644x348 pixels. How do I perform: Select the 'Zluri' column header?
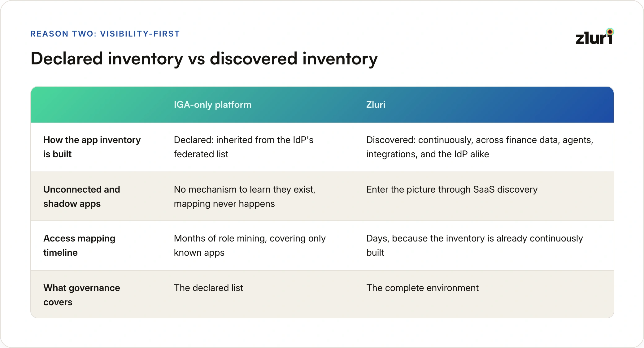376,105
